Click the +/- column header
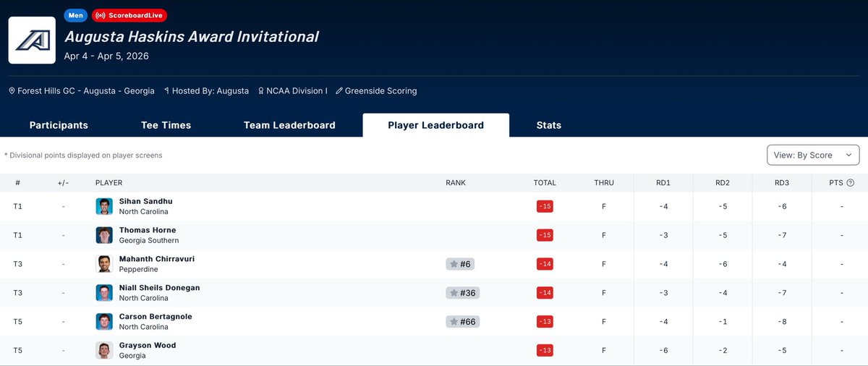This screenshot has height=366, width=868. 63,183
